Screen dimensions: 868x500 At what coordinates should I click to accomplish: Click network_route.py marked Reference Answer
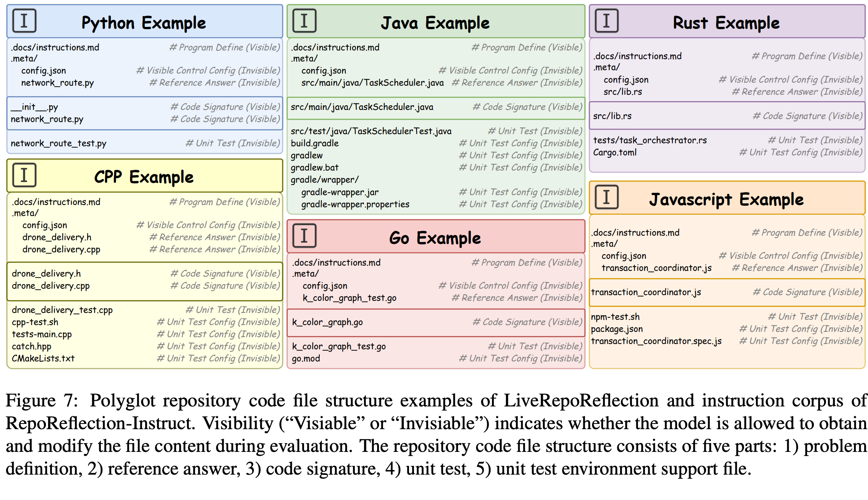[x=58, y=83]
